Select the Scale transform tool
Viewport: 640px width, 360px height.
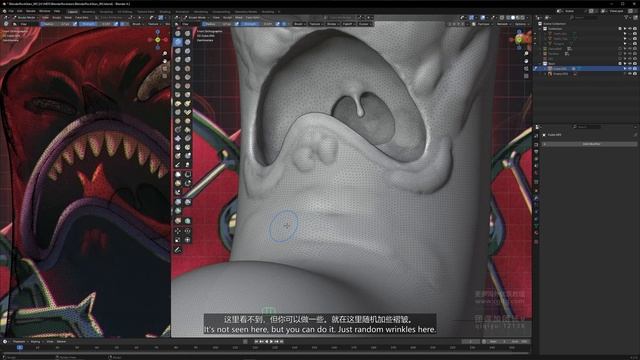(178, 240)
